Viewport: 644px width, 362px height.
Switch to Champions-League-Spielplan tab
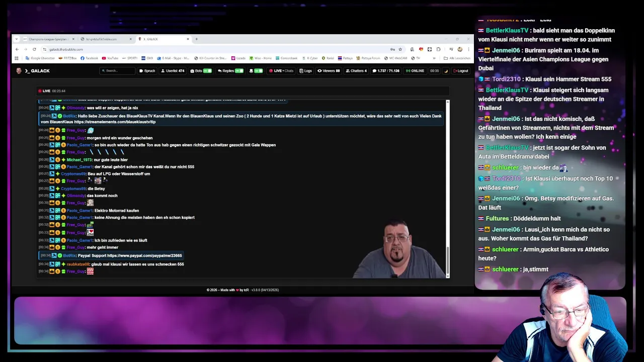tap(48, 39)
